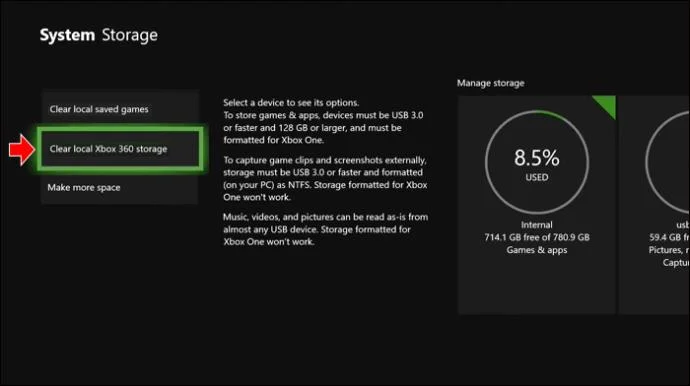Image resolution: width=690 pixels, height=386 pixels.
Task: Select the usb storage tile at right edge
Action: (x=654, y=205)
